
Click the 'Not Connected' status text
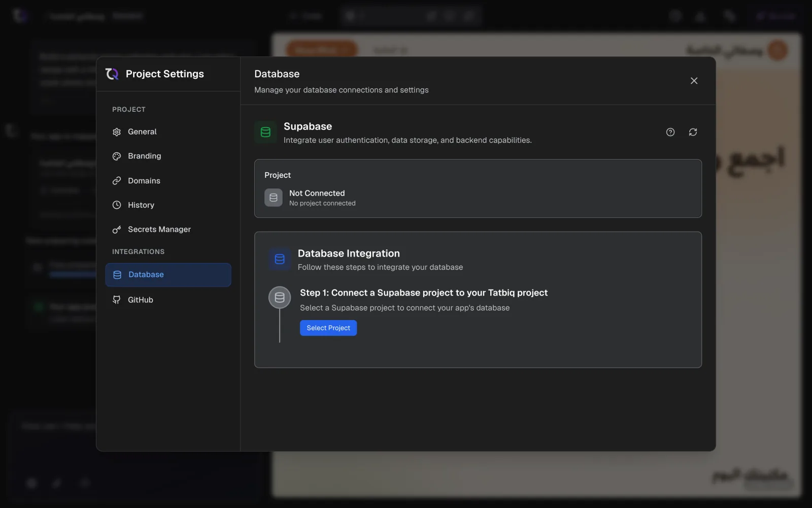[317, 193]
